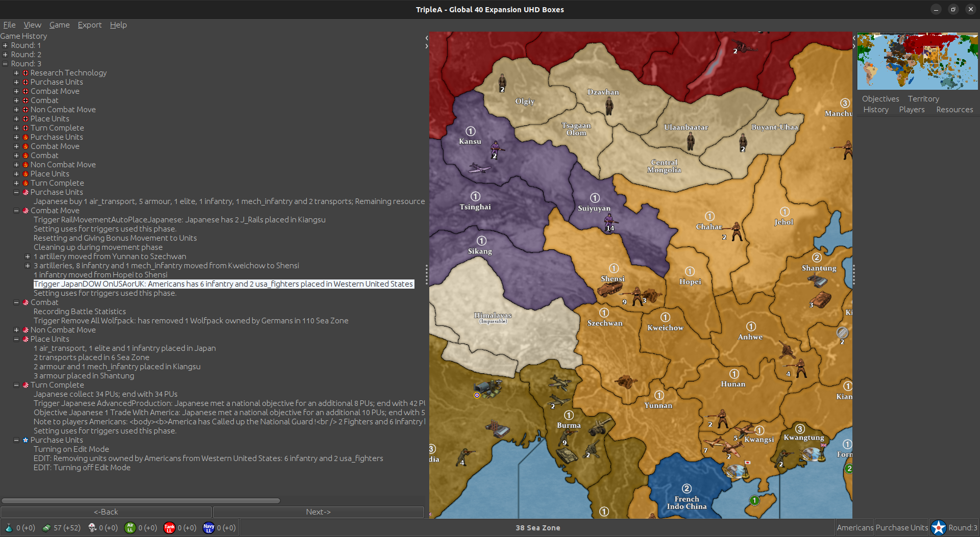Open the View menu
The height and width of the screenshot is (537, 980).
[x=32, y=25]
